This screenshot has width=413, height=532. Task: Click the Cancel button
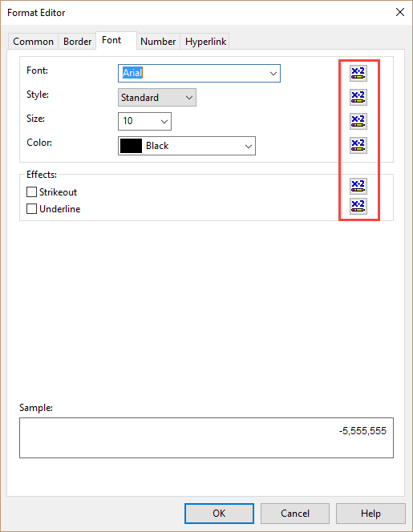(x=295, y=514)
